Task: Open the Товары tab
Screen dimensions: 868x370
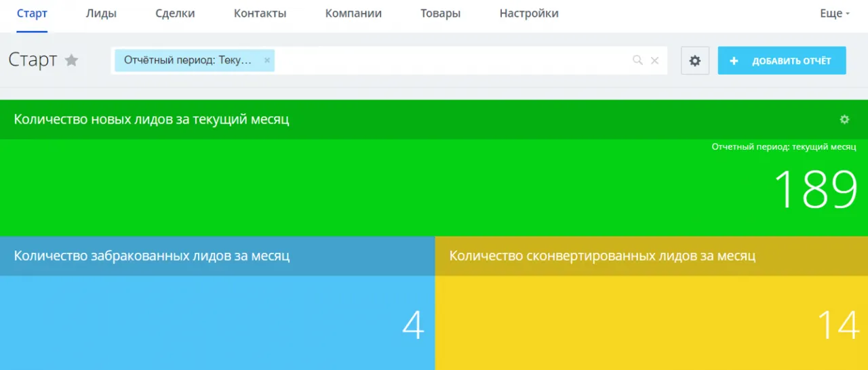Action: (440, 14)
